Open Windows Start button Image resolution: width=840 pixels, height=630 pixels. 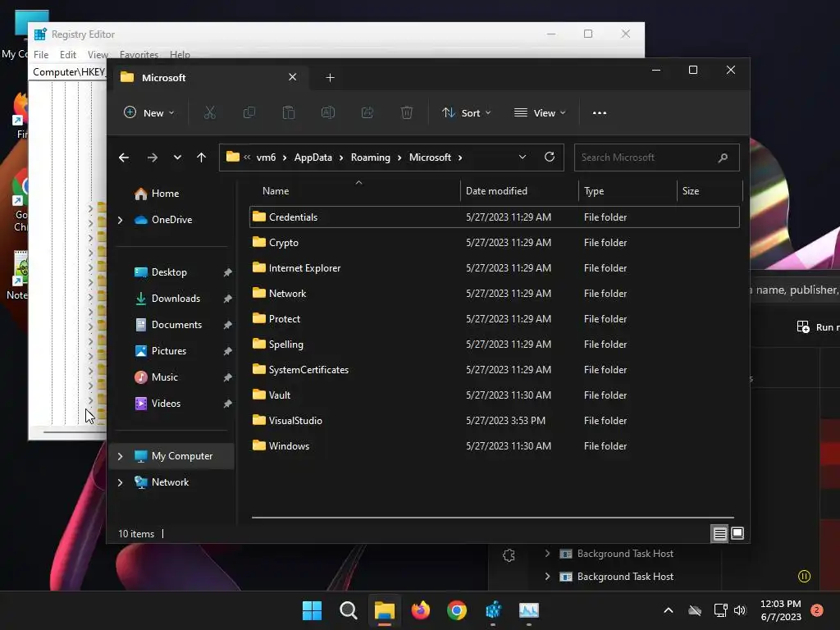click(x=312, y=610)
